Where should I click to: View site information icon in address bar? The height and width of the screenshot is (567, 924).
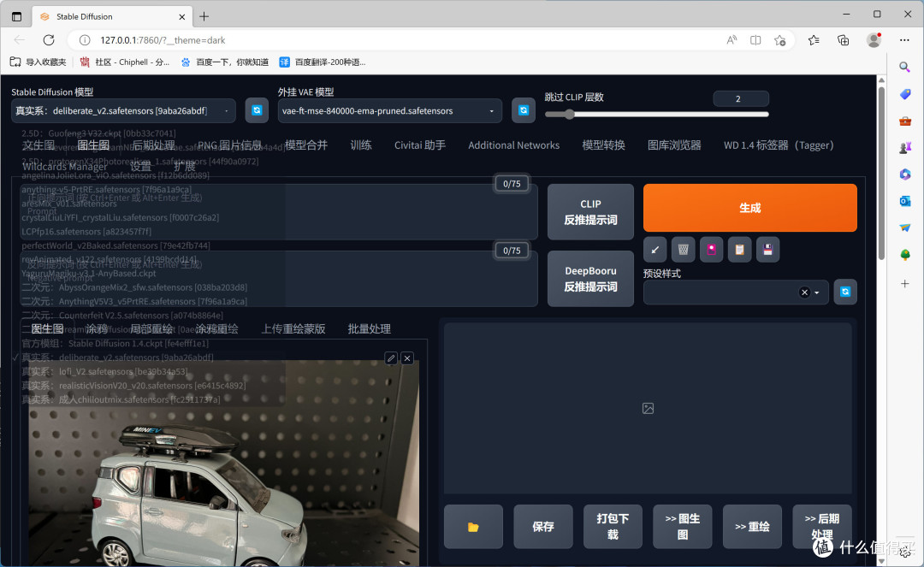85,40
